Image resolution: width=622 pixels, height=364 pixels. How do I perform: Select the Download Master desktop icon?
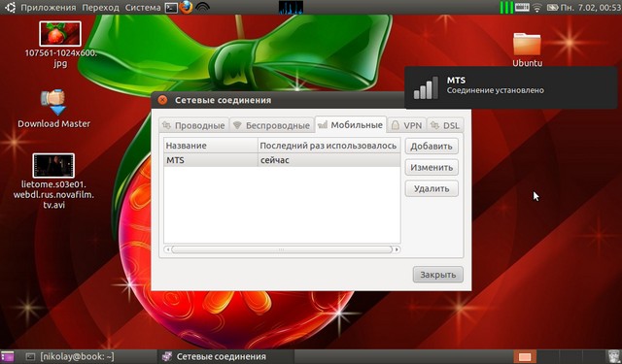click(x=54, y=109)
